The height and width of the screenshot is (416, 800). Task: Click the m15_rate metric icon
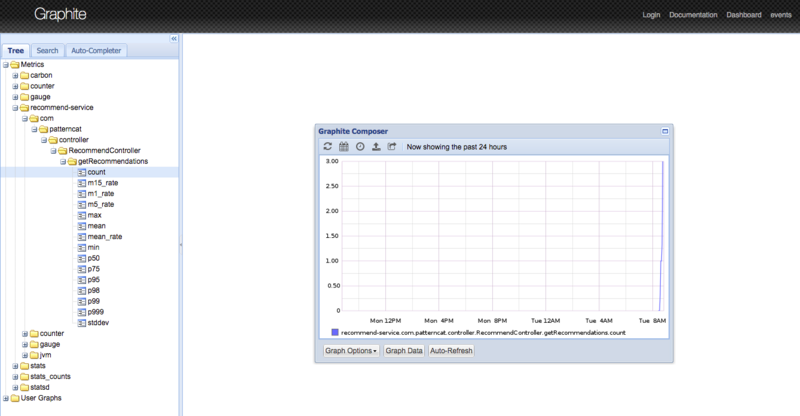click(82, 183)
